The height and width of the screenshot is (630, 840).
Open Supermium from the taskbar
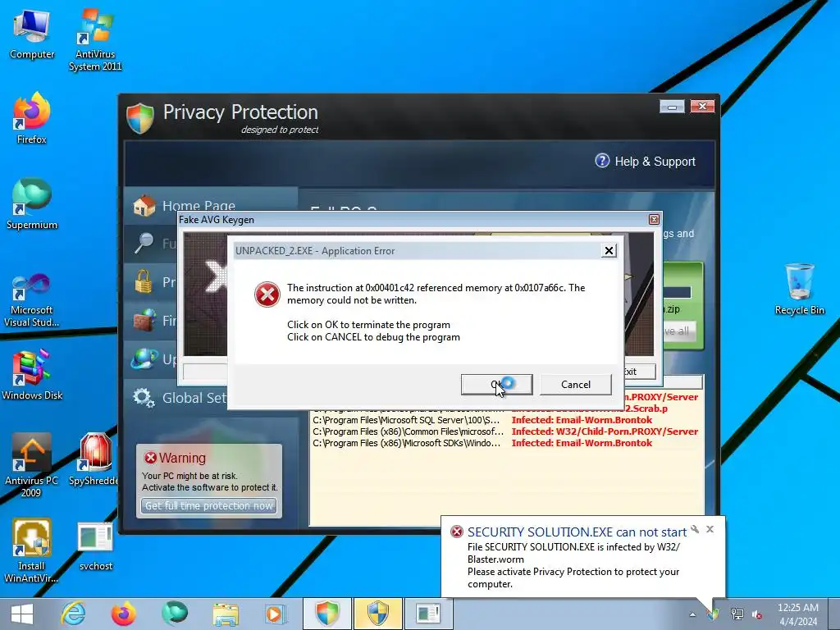pos(174,614)
